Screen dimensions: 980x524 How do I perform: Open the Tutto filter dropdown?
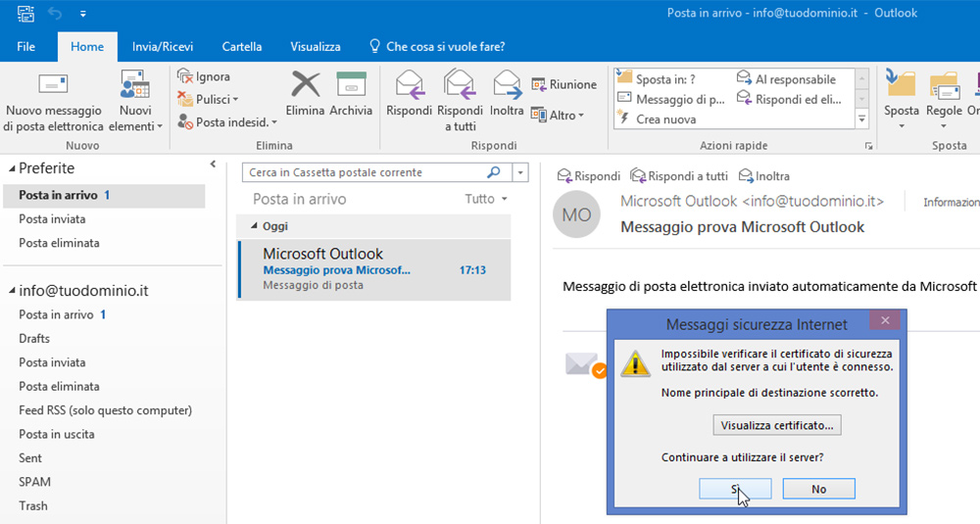[486, 199]
